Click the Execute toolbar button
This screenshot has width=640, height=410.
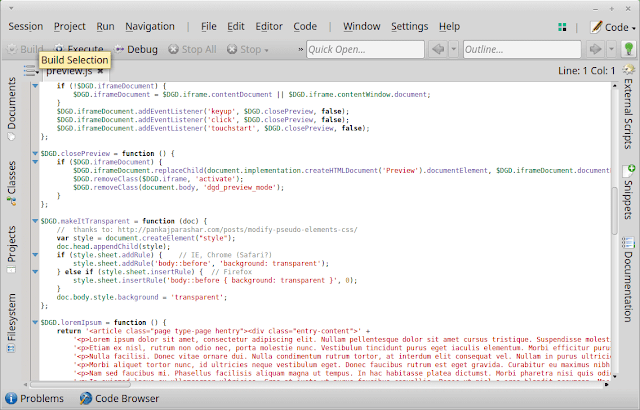(79, 48)
